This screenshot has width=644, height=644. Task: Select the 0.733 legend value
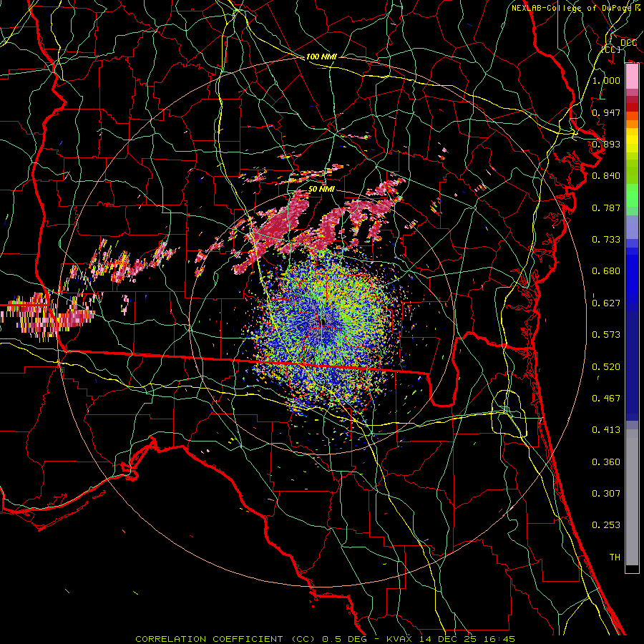(606, 240)
